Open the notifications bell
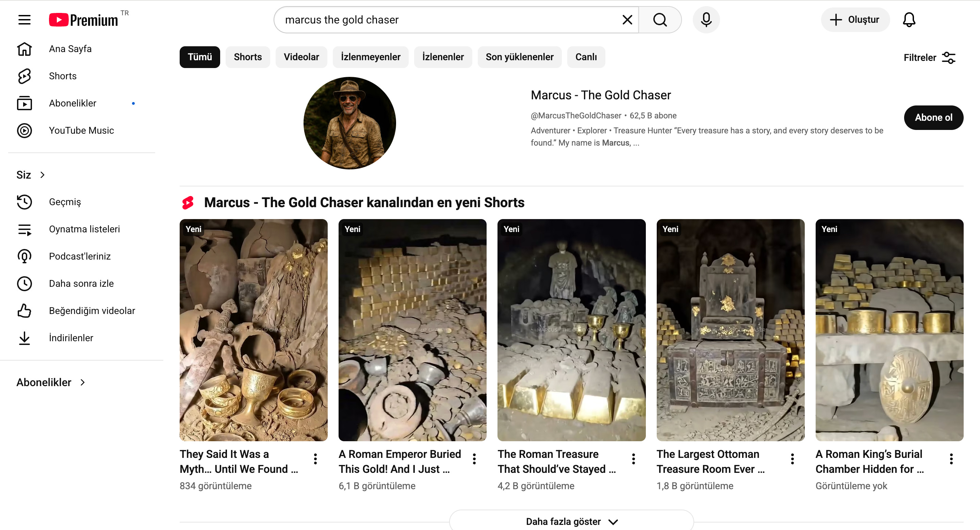Image resolution: width=980 pixels, height=530 pixels. [x=909, y=20]
